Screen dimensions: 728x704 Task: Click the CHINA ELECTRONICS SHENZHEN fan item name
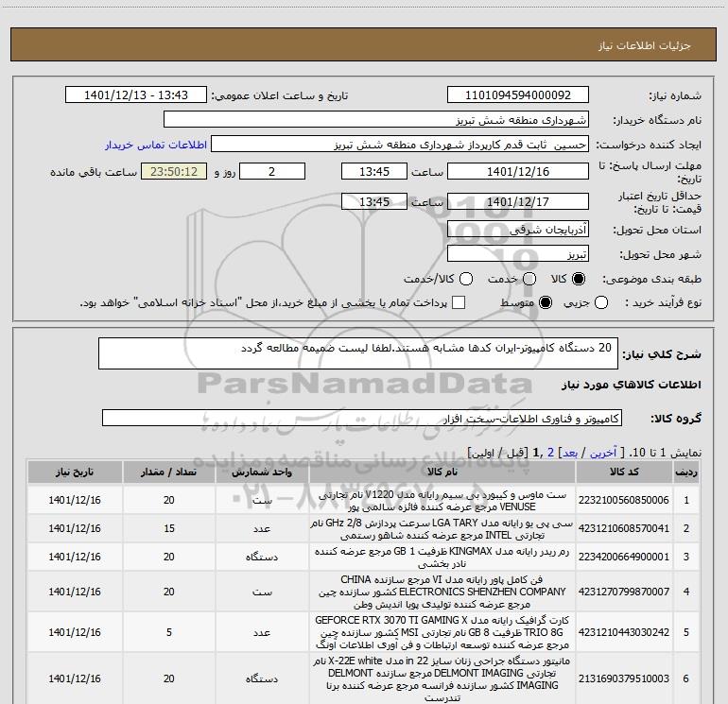click(442, 592)
